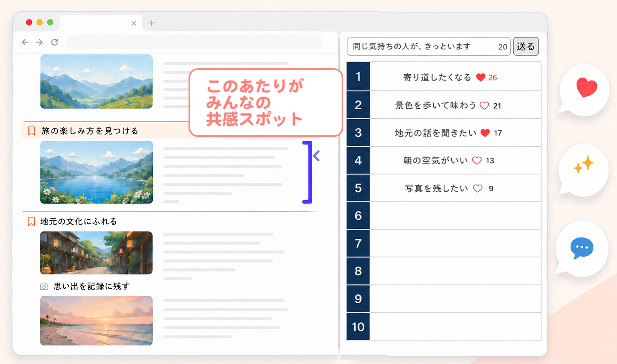The height and width of the screenshot is (364, 617).
Task: Click the 送る send button
Action: [x=525, y=46]
